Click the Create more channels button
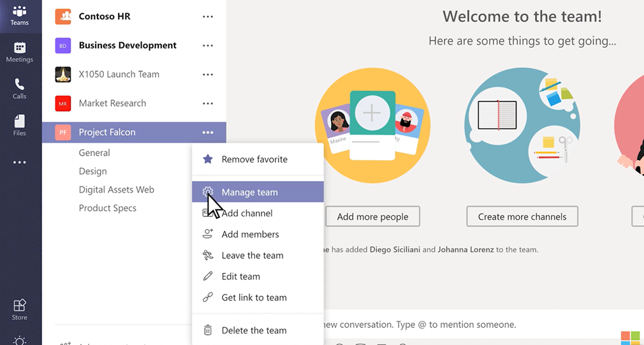This screenshot has width=644, height=345. point(522,216)
